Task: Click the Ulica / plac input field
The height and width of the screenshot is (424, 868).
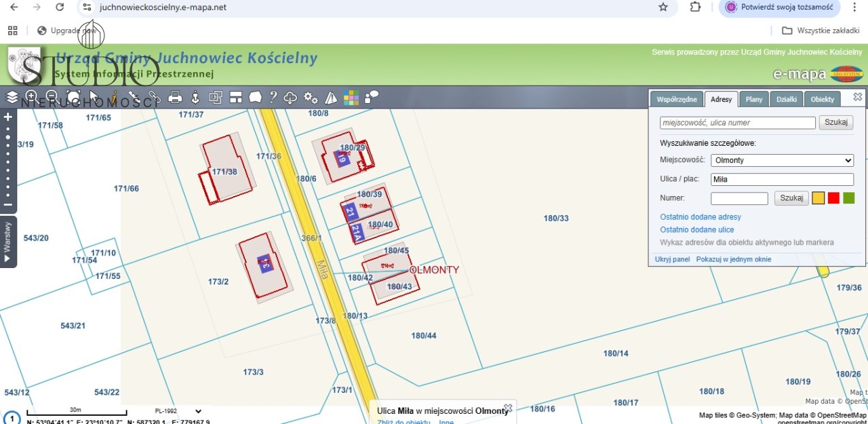Action: point(782,180)
